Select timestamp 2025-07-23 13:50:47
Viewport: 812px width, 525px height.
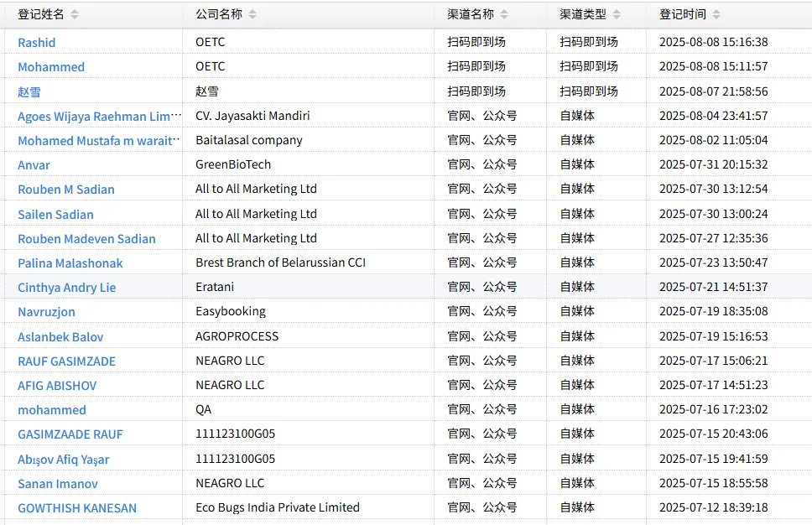[x=713, y=262]
